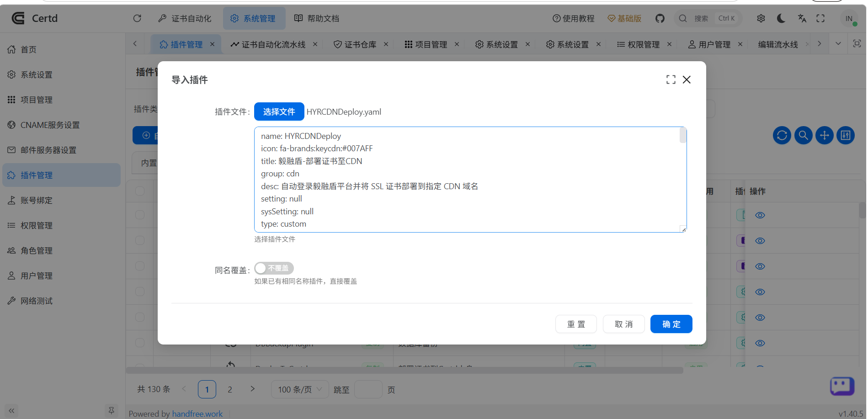Open the GitHub repository icon
This screenshot has width=868, height=419.
coord(660,18)
